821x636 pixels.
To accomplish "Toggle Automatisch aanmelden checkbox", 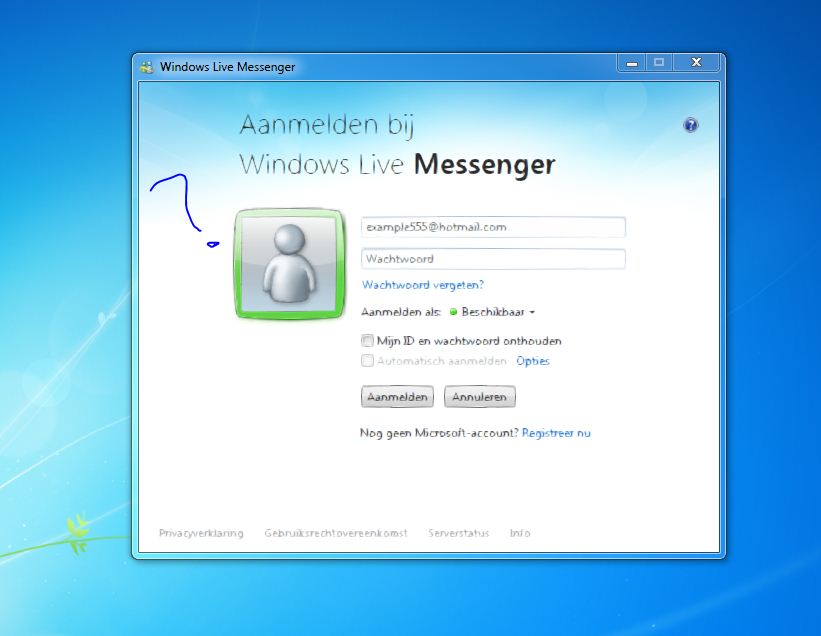I will (x=368, y=361).
